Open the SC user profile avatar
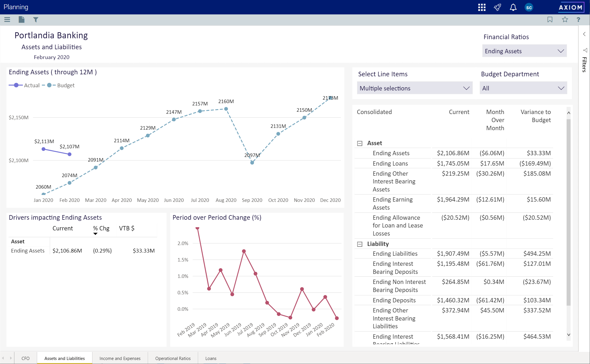This screenshot has height=364, width=590. pos(529,7)
